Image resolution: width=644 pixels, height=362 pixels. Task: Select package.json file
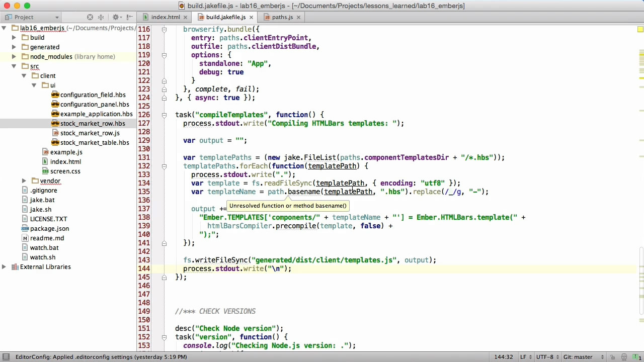click(50, 229)
